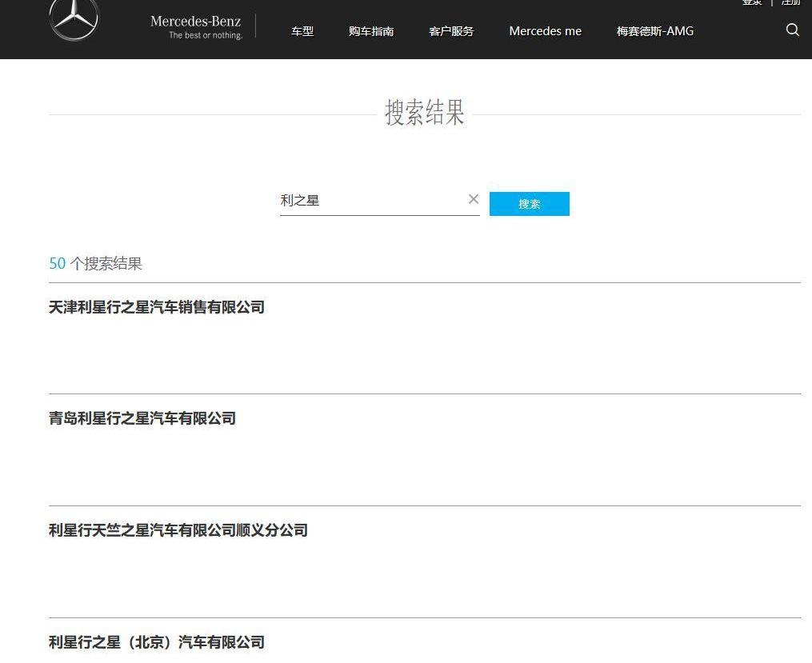
Task: Open the 购车指南 menu
Action: tap(370, 31)
